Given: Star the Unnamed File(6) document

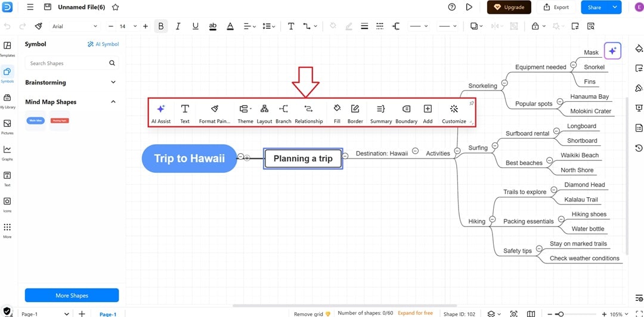Looking at the screenshot, I should [x=116, y=7].
